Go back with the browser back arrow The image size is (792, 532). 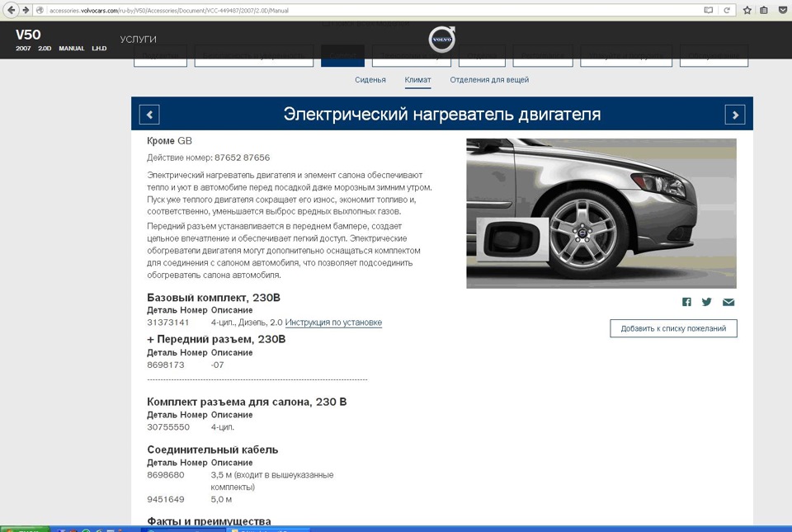11,10
